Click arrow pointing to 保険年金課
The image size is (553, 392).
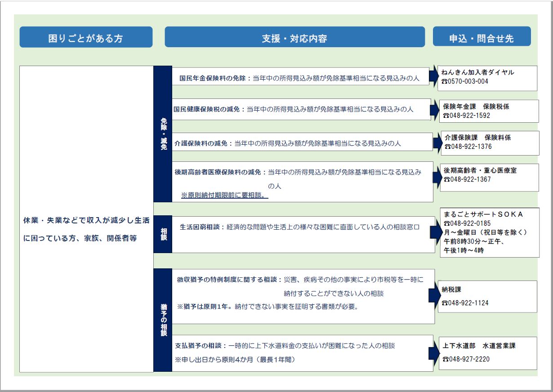435,110
